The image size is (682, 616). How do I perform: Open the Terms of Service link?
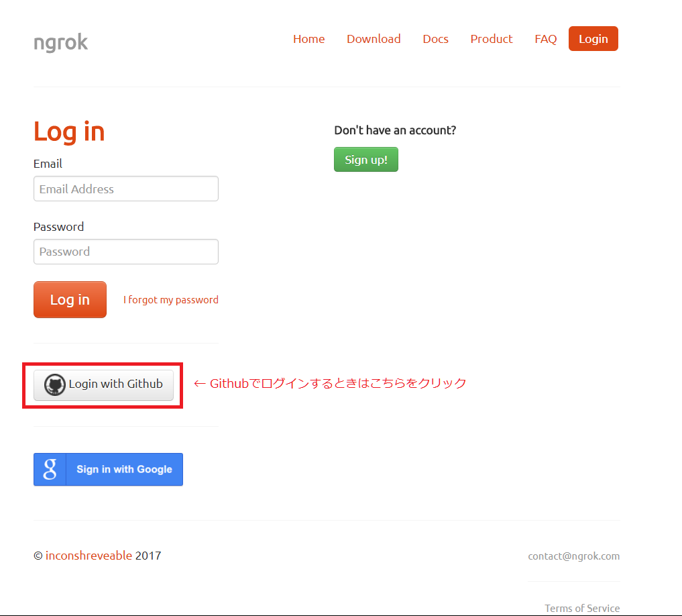point(582,608)
